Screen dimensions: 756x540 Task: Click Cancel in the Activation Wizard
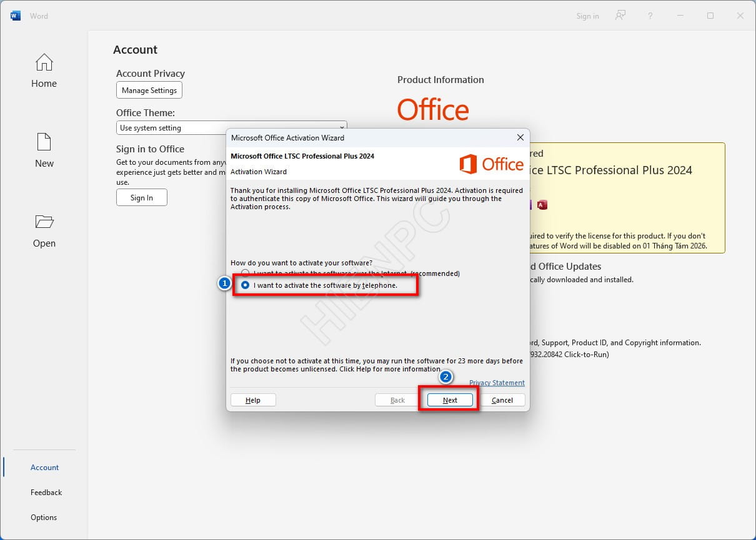(502, 400)
